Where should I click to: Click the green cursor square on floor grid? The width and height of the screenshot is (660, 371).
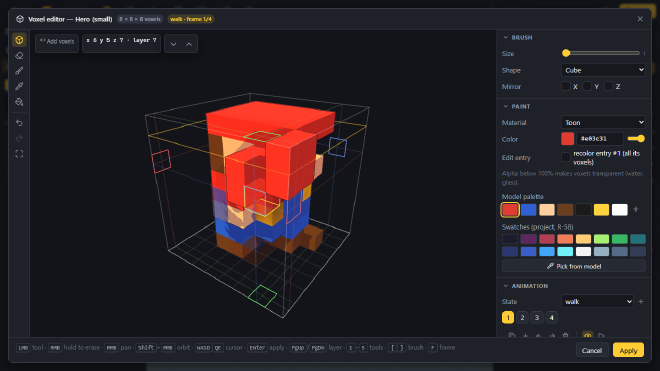263,296
